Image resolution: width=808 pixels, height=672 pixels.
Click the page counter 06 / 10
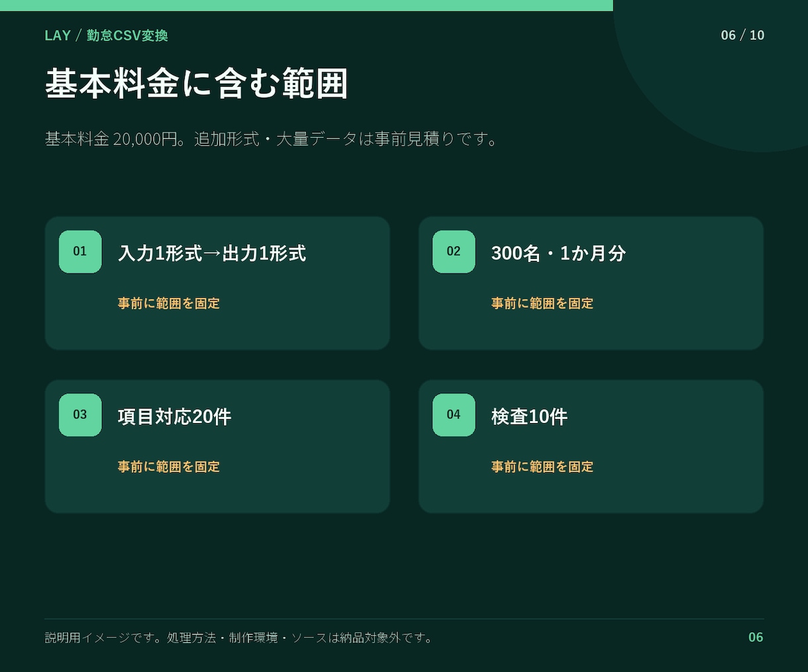742,35
